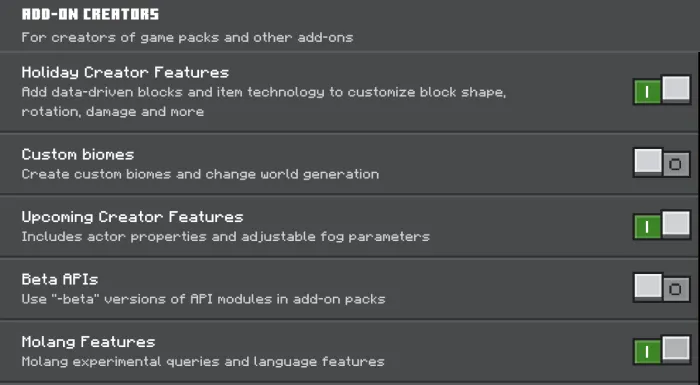The height and width of the screenshot is (385, 700).
Task: Click the Molang Features title
Action: (x=88, y=342)
